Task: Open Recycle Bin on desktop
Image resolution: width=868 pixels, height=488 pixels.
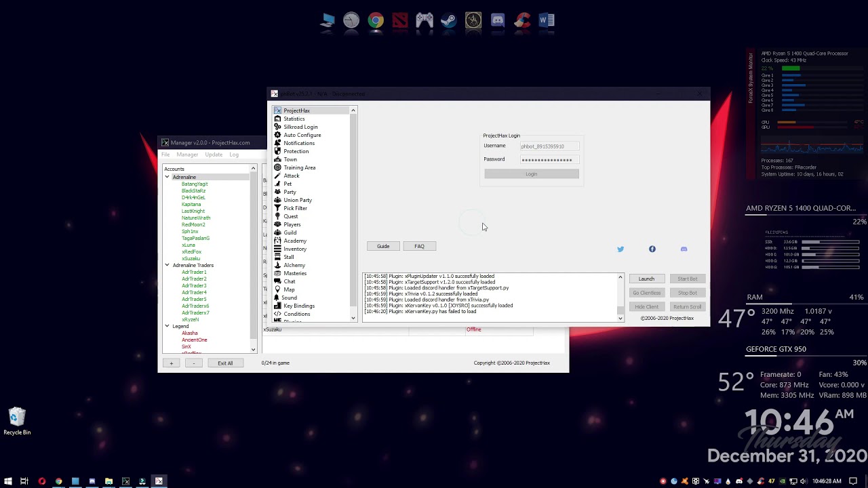Action: click(17, 421)
